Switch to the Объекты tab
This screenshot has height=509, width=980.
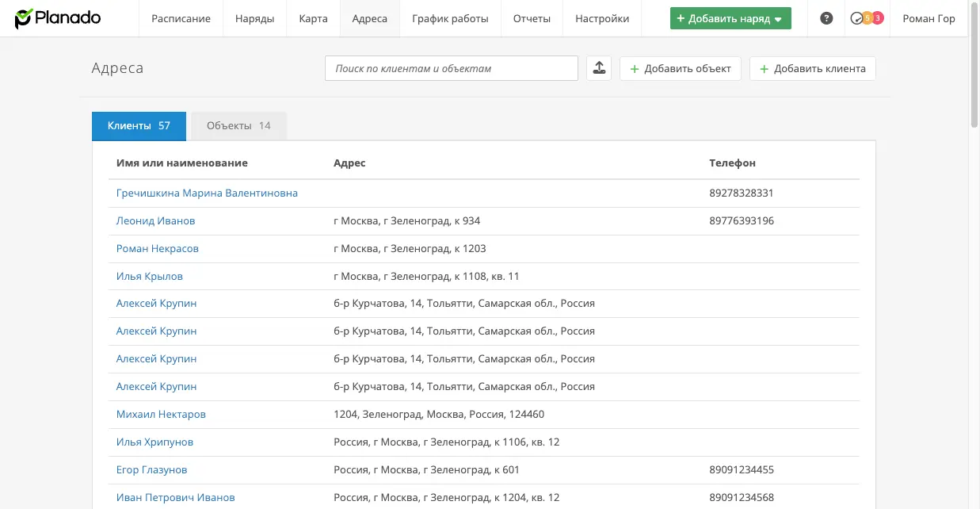[x=238, y=126]
